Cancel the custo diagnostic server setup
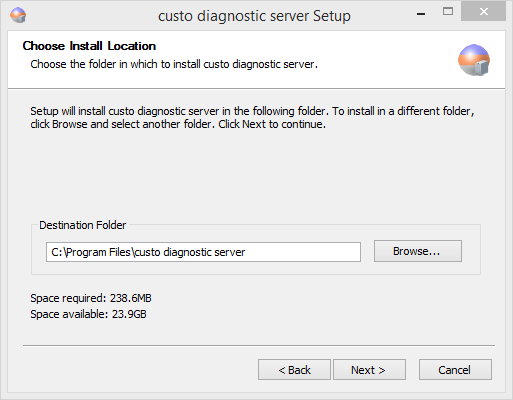The width and height of the screenshot is (513, 400). (x=455, y=370)
